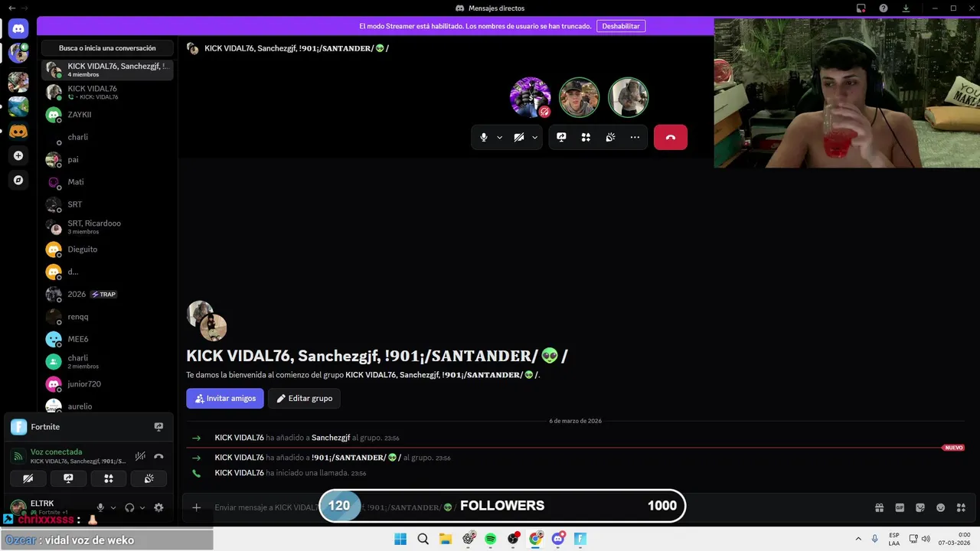Open pai direct message
The image size is (980, 551).
tap(107, 160)
